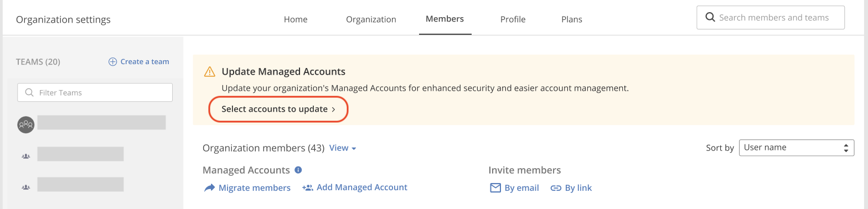Click the envelope icon for By email
This screenshot has height=209, width=868.
(495, 188)
